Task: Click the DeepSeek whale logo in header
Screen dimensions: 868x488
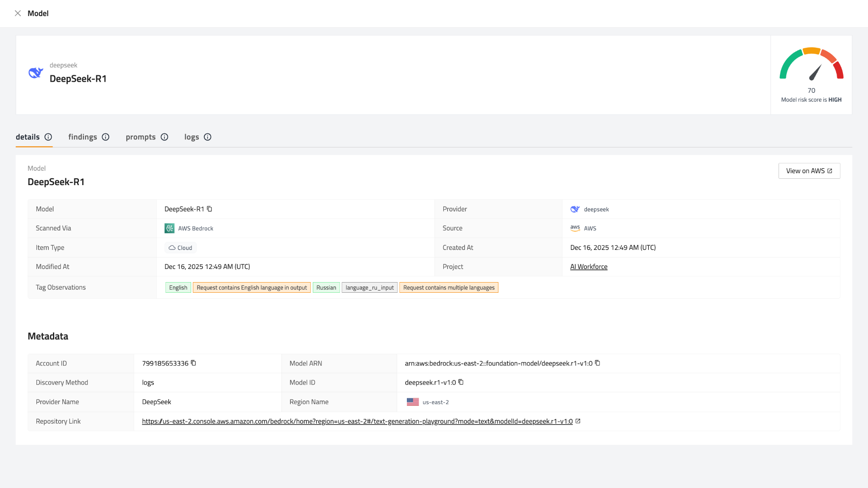Action: click(36, 73)
